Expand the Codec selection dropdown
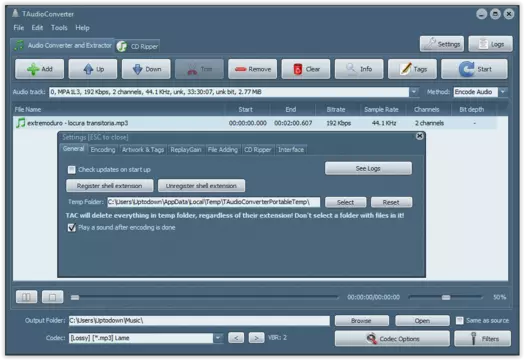 [x=218, y=338]
